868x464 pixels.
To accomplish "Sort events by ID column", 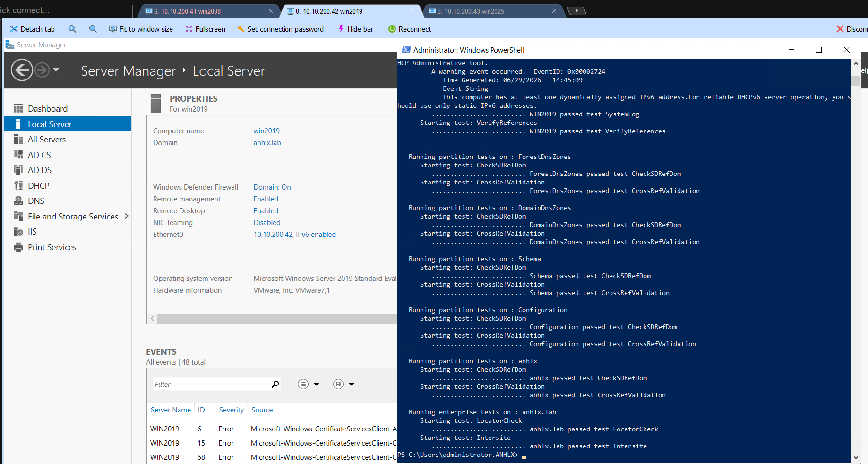I will click(x=201, y=410).
